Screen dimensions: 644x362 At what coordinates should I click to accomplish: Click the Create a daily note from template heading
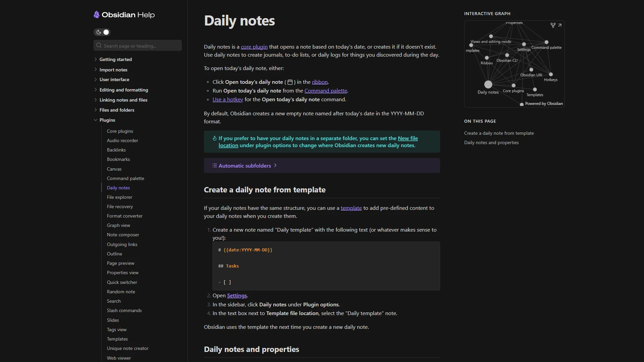point(265,190)
